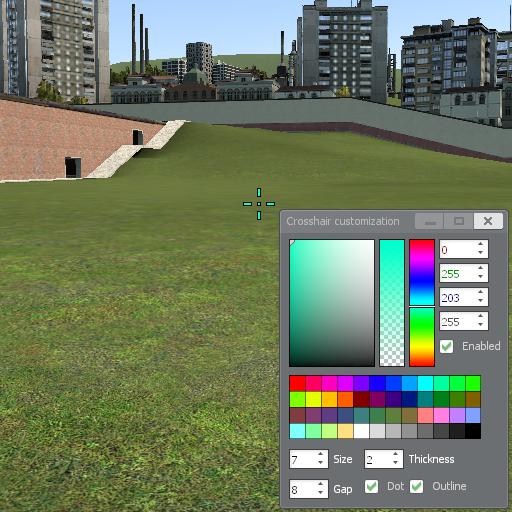Close the Crosshair customization window
The image size is (512, 512).
tap(488, 221)
